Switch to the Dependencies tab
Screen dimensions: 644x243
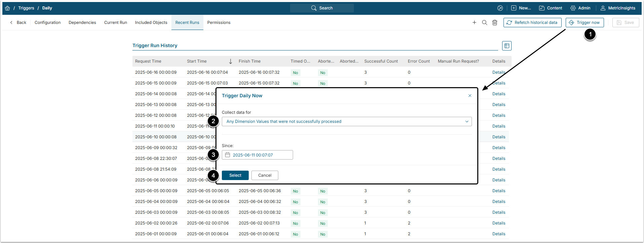82,23
